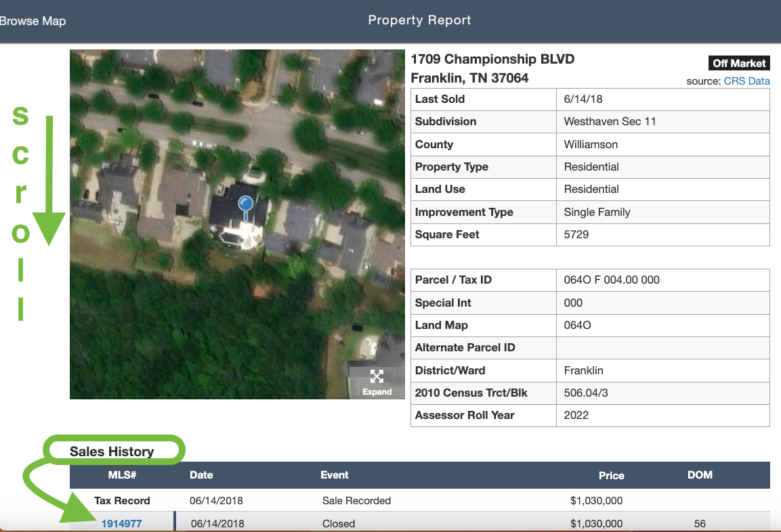781x532 pixels.
Task: Sort the Sales History by Date column
Action: [x=201, y=475]
